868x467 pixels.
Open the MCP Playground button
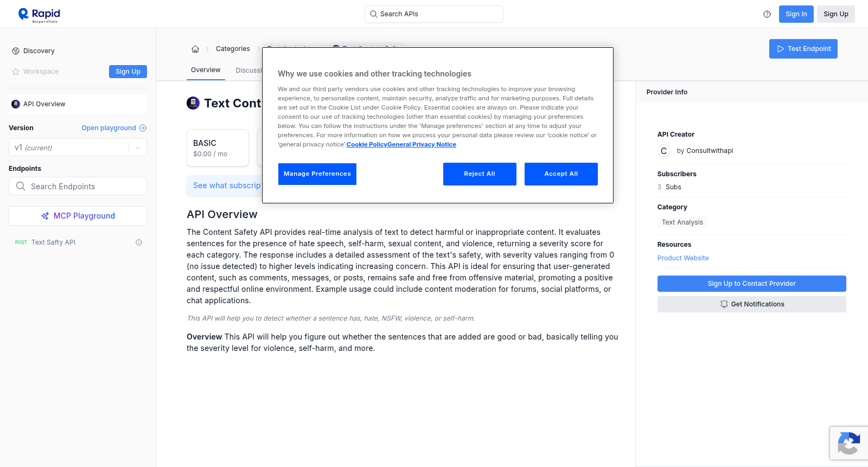(78, 216)
